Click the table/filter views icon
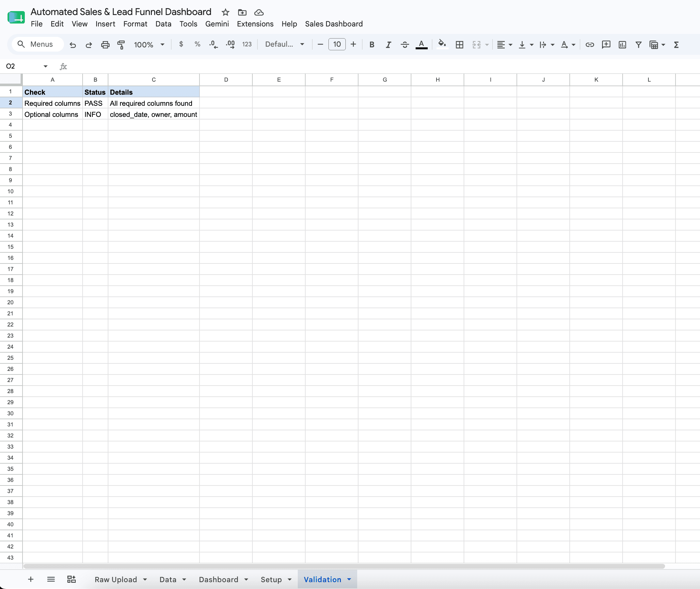 (x=654, y=44)
